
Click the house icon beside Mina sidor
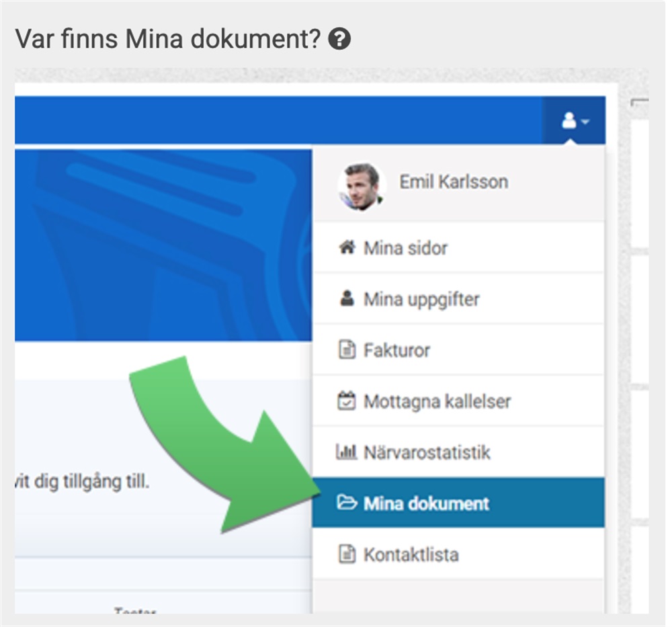point(346,247)
